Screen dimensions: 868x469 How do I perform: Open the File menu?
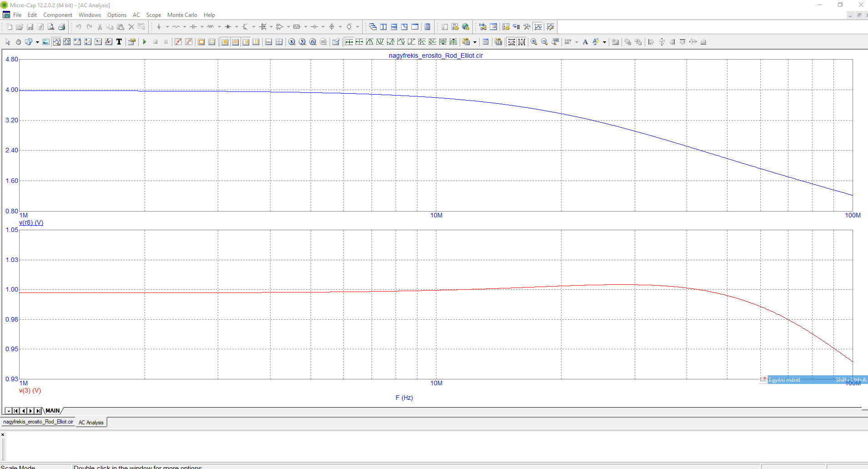pos(17,15)
